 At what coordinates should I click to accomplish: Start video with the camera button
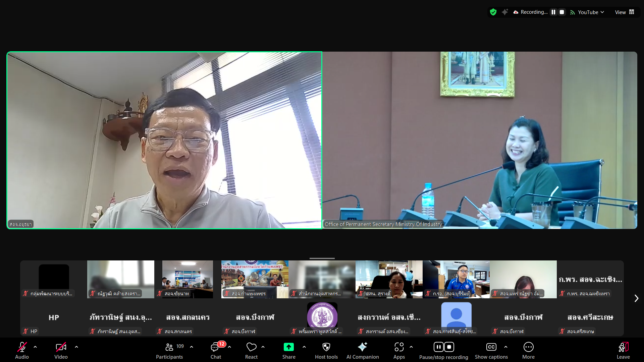coord(61,347)
